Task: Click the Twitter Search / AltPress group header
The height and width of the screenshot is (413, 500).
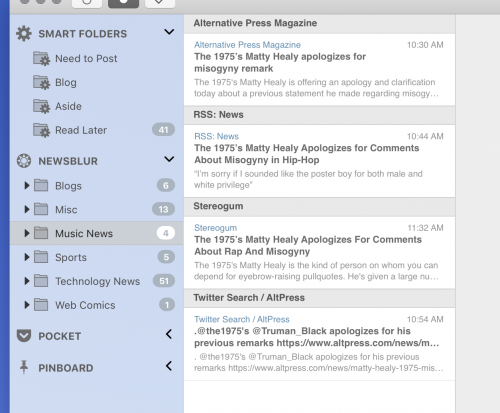Action: click(319, 298)
